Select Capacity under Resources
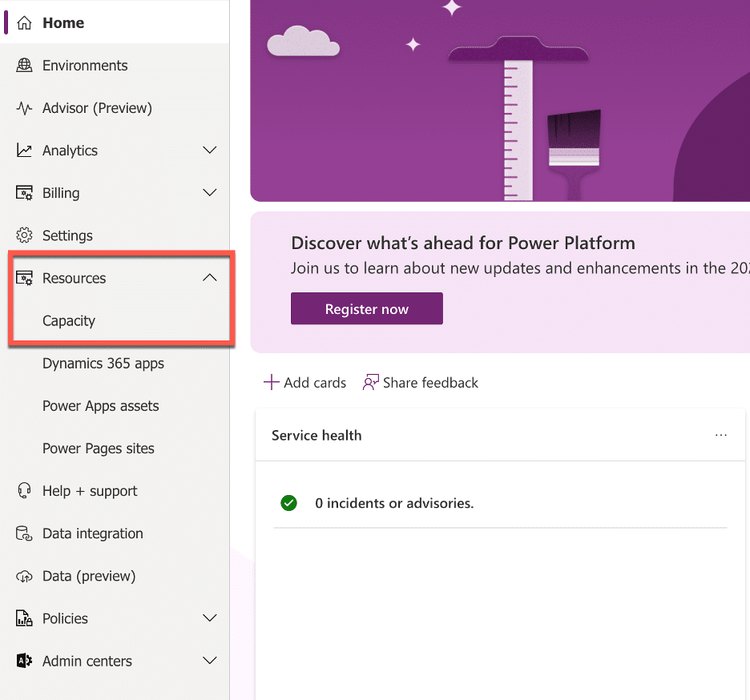The image size is (750, 700). (x=115, y=320)
